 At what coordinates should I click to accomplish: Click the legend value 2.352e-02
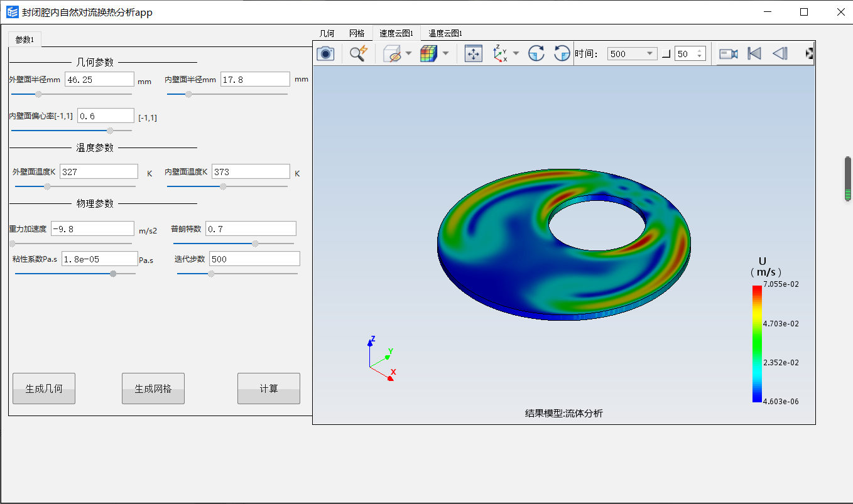tap(781, 362)
